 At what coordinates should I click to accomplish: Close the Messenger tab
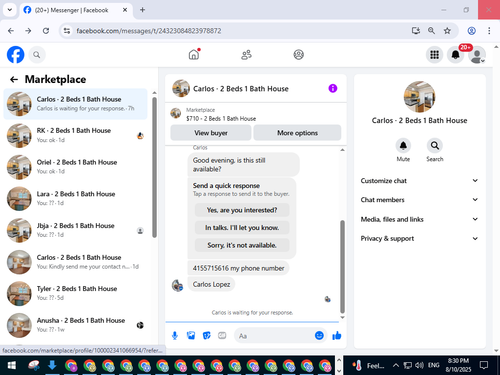[125, 10]
